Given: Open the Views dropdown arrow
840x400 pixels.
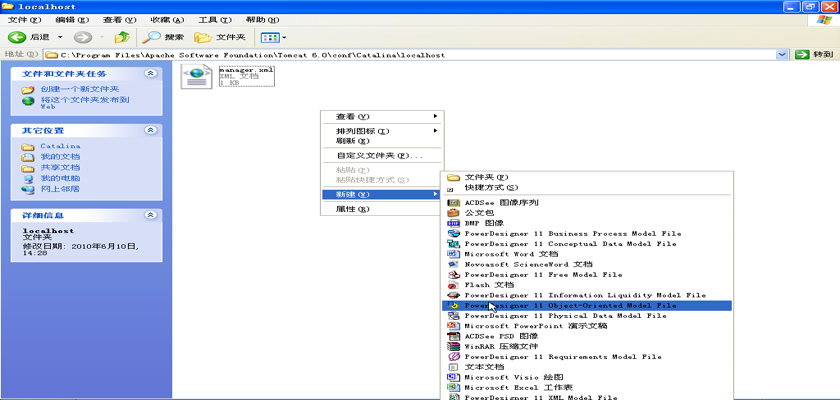Looking at the screenshot, I should 284,37.
